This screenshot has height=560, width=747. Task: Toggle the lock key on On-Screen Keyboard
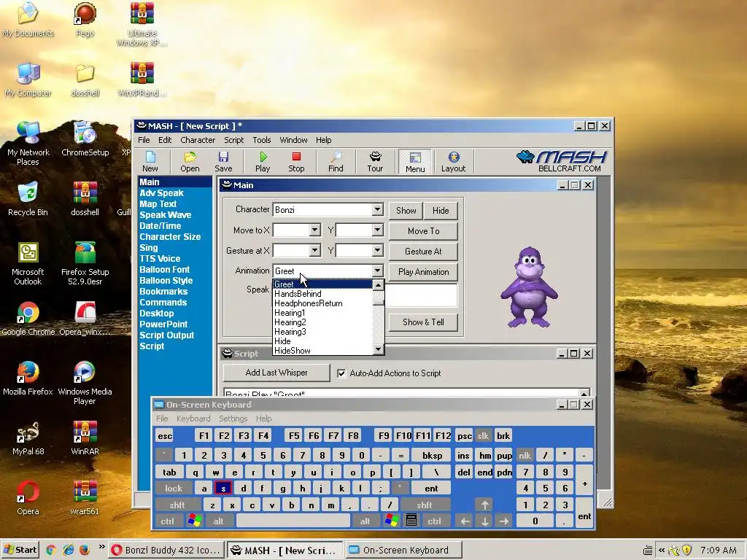(x=174, y=488)
